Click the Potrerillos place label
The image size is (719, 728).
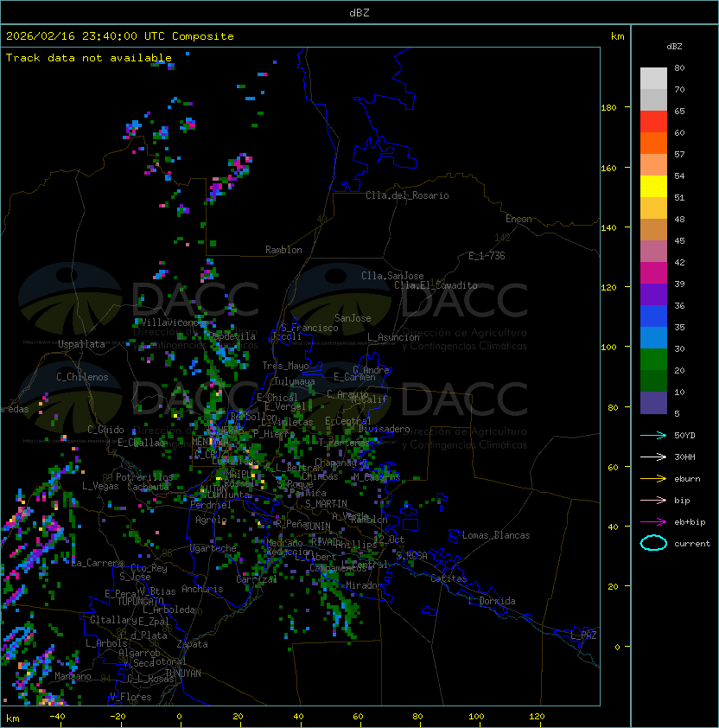[x=144, y=477]
